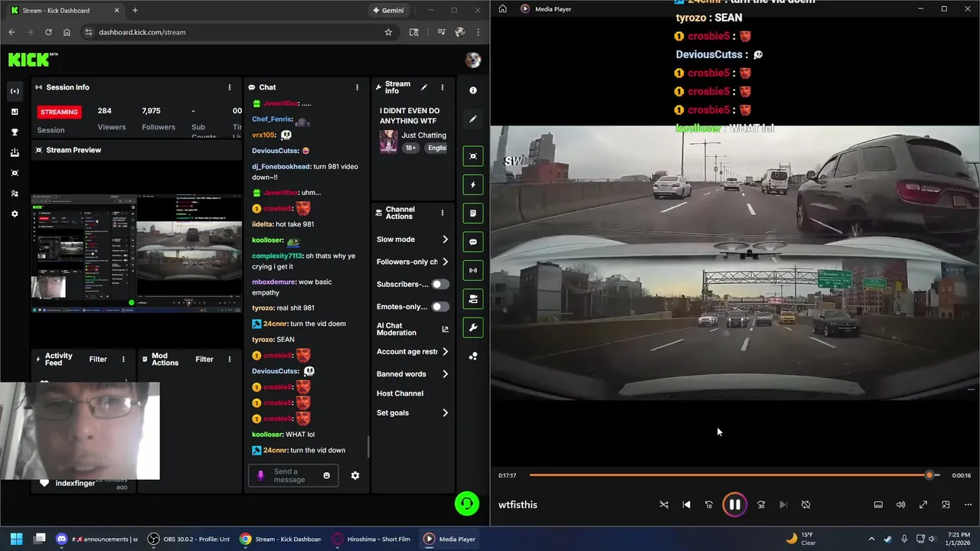980x551 pixels.
Task: Open the Stream dashboard sidebar icon
Action: (15, 91)
